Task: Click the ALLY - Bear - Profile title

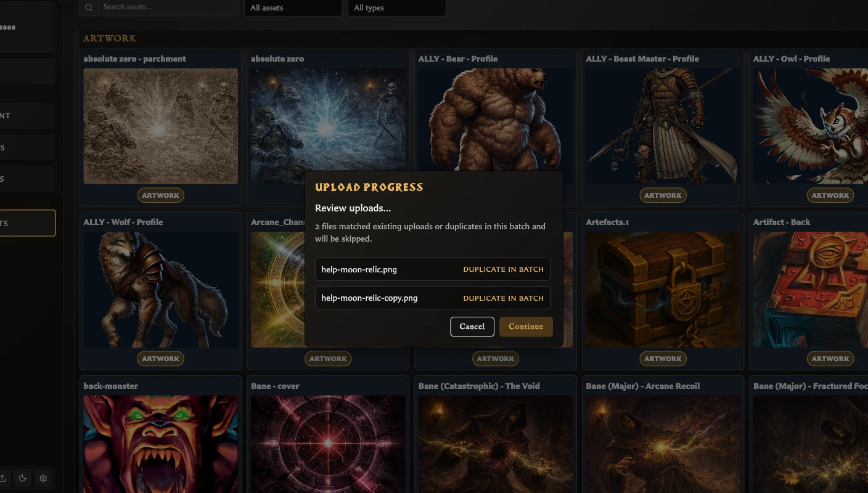Action: tap(458, 59)
